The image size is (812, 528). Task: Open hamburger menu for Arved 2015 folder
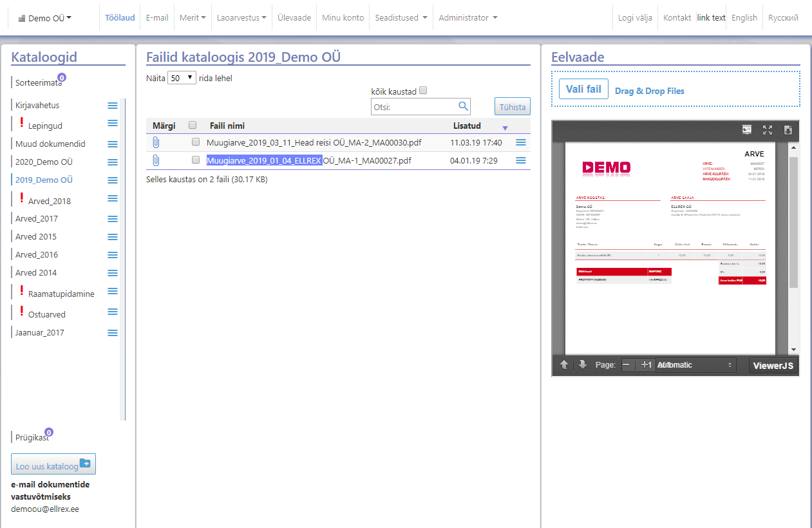coord(113,237)
